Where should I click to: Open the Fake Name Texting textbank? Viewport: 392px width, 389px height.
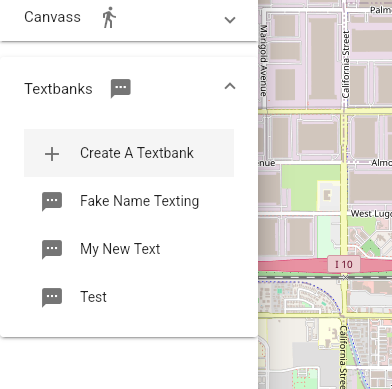point(129,201)
